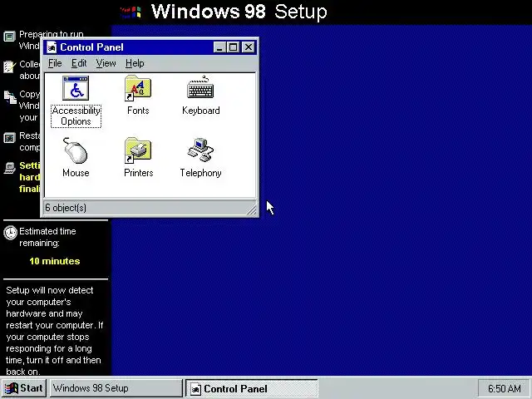Close the Control Panel window
This screenshot has height=399, width=532.
click(249, 47)
